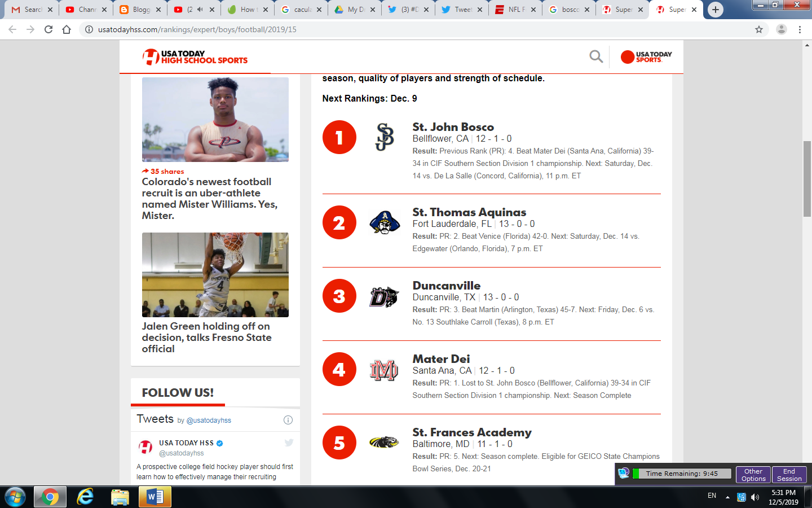
Task: Open Internet Explorer from the taskbar
Action: (x=85, y=497)
